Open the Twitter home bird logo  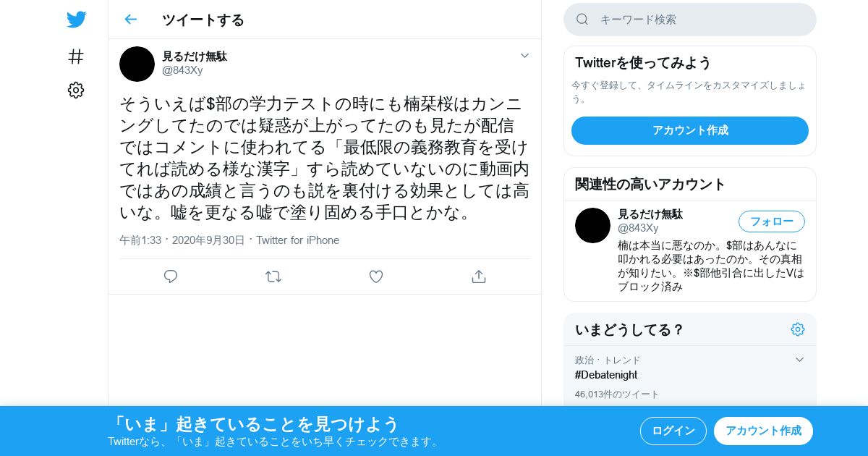point(76,20)
